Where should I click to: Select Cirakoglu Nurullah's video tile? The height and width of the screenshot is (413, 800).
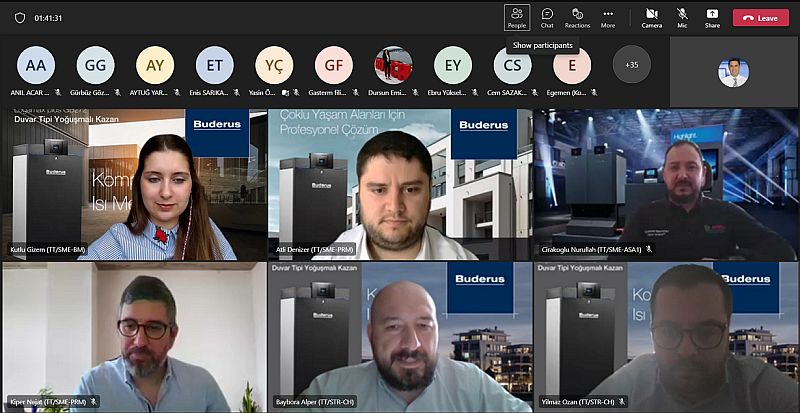[x=666, y=184]
